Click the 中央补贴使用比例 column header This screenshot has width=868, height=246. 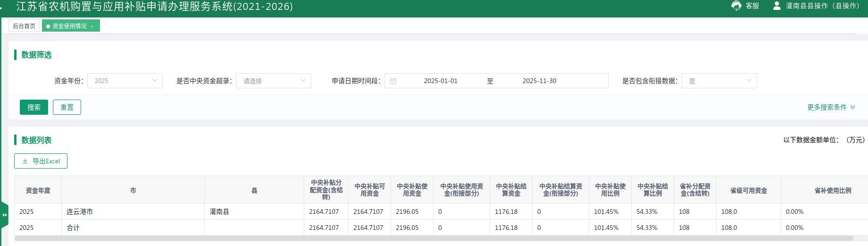[x=610, y=190]
